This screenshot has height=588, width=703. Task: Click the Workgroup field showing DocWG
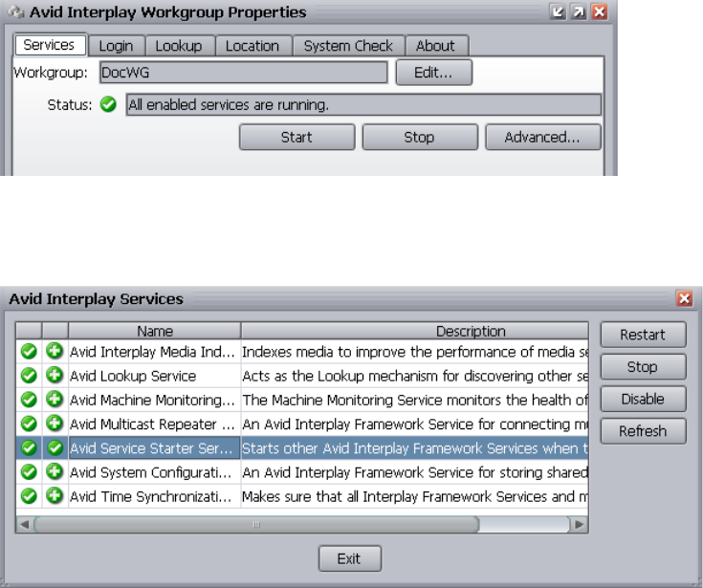(244, 72)
